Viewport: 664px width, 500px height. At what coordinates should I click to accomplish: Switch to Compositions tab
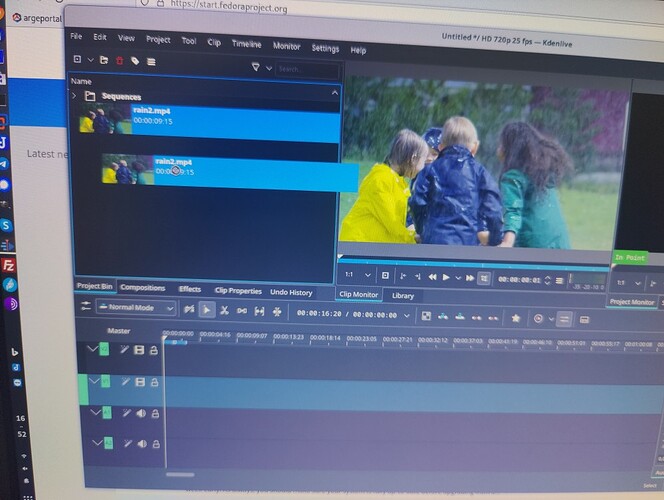tap(143, 287)
